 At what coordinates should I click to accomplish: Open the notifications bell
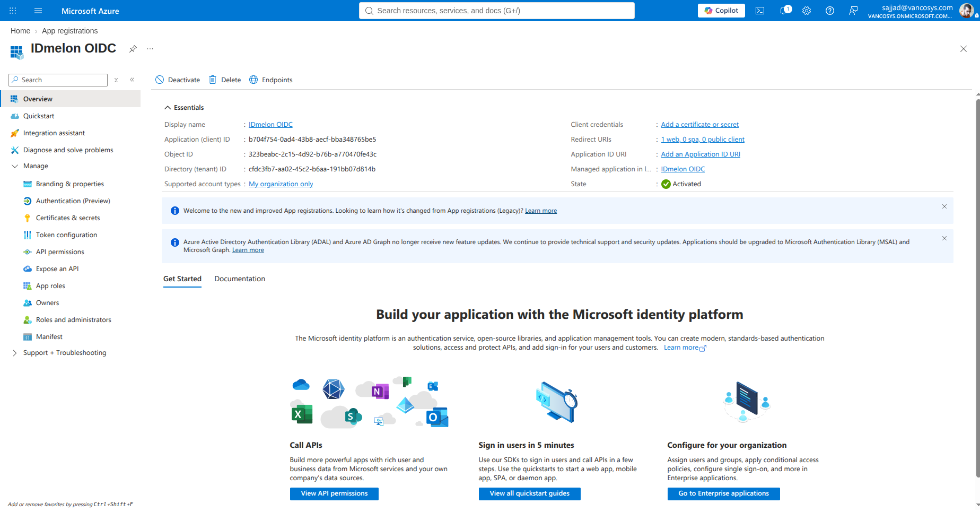pos(784,11)
